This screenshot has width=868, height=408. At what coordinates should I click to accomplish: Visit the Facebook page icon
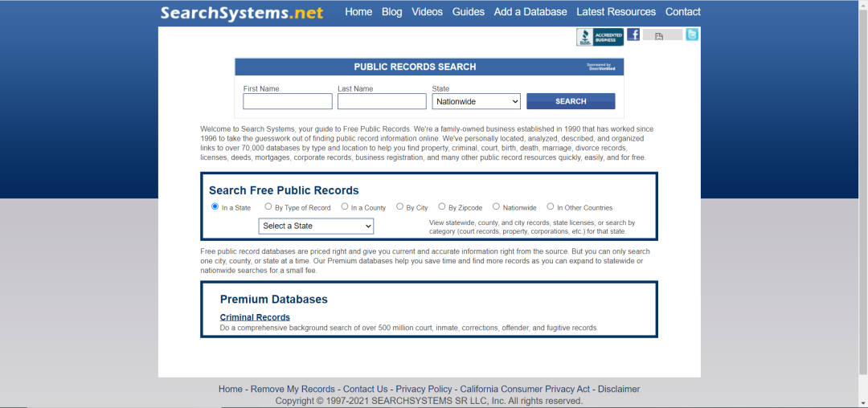633,35
